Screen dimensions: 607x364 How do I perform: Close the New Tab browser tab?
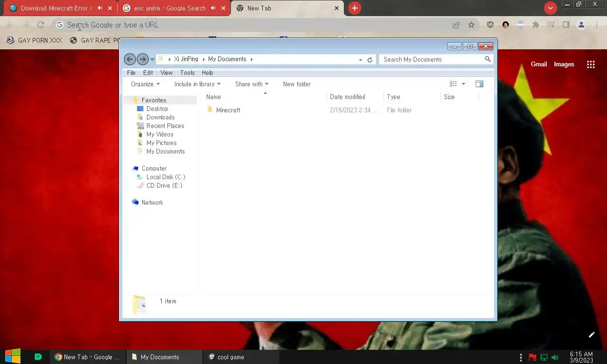[x=337, y=8]
